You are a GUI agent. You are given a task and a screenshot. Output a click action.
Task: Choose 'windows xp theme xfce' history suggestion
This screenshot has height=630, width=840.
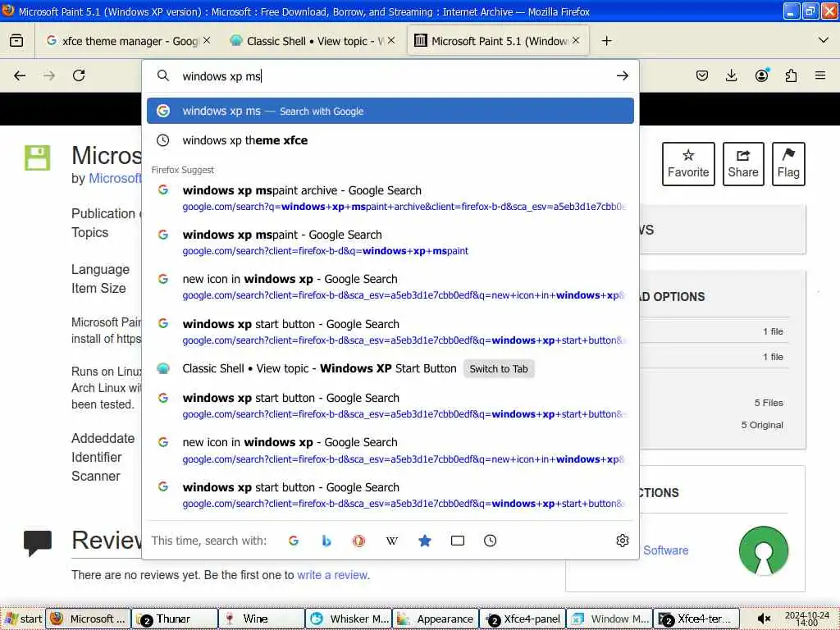click(x=390, y=140)
